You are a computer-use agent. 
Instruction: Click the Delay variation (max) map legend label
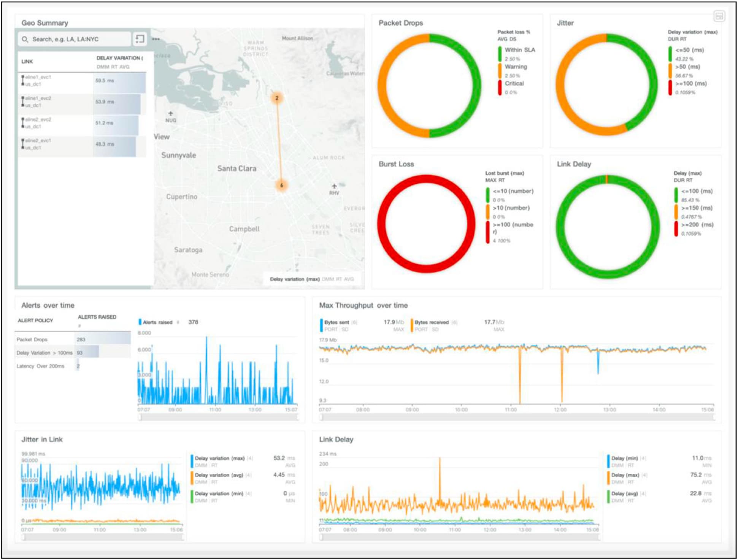point(295,279)
